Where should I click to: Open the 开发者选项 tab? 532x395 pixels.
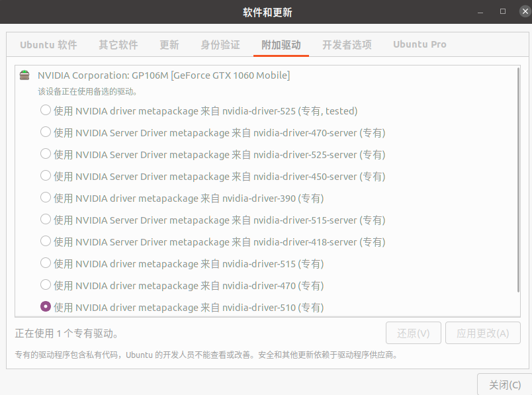tap(347, 44)
